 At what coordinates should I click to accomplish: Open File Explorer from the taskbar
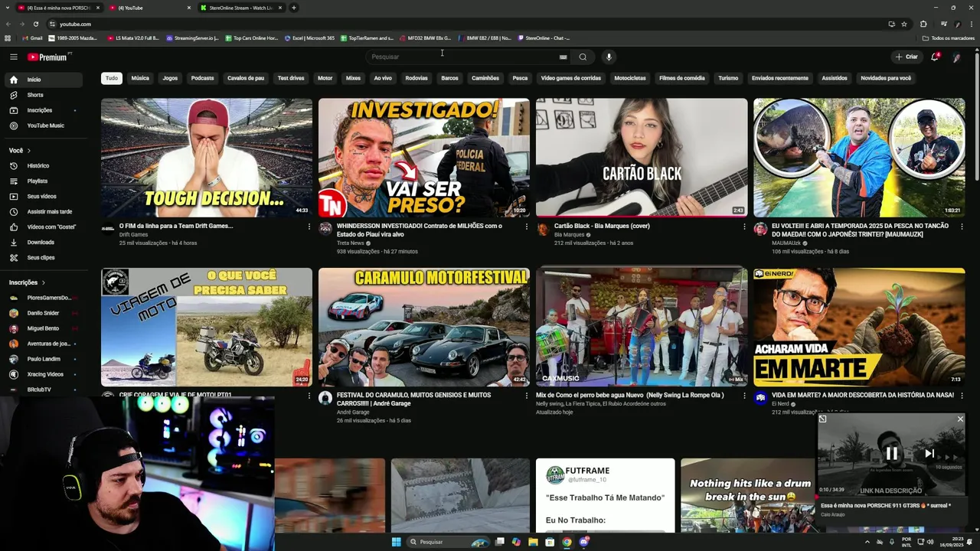coord(533,542)
